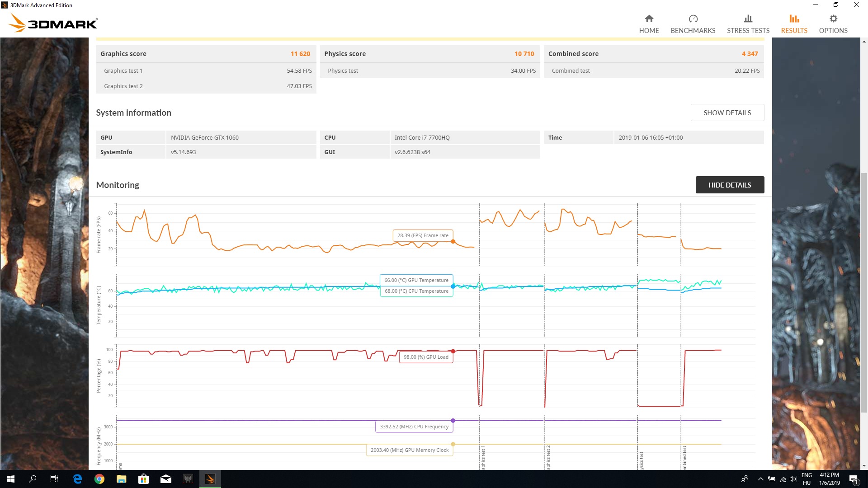868x488 pixels.
Task: Open the BENCHMARKS tab
Action: point(693,24)
